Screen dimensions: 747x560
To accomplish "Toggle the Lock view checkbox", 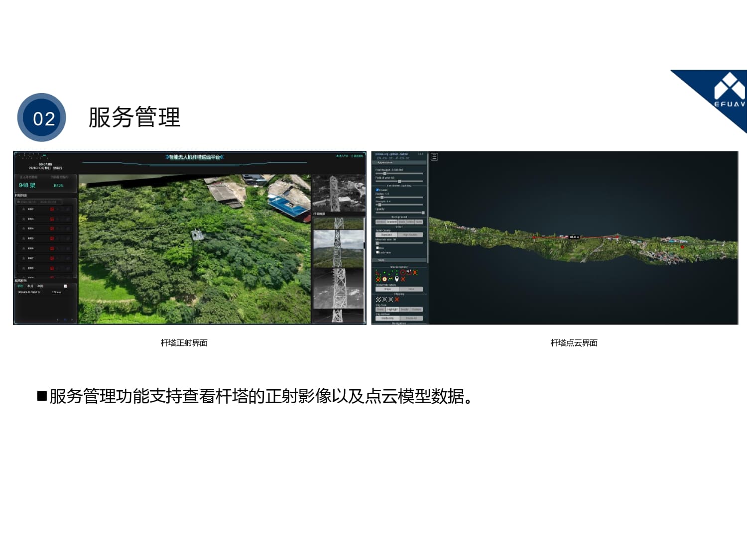I will (377, 252).
